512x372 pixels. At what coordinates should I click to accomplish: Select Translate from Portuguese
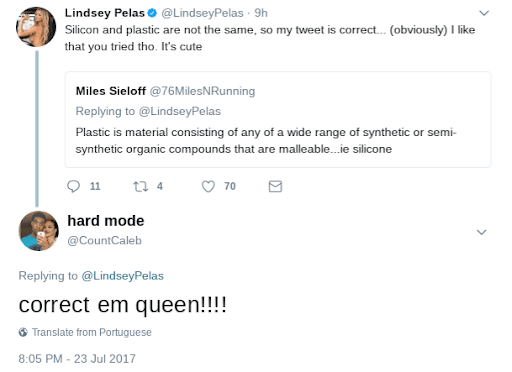(x=92, y=332)
